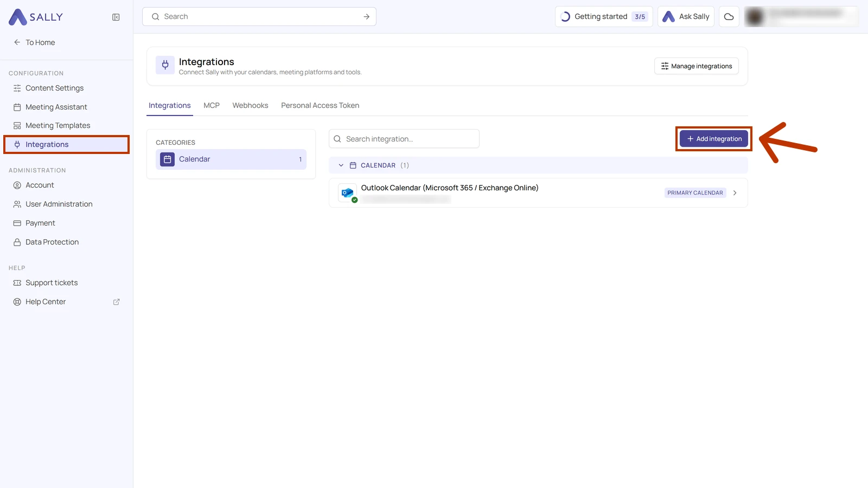Screen dimensions: 868x488
Task: Click the Sally logo
Action: [36, 17]
